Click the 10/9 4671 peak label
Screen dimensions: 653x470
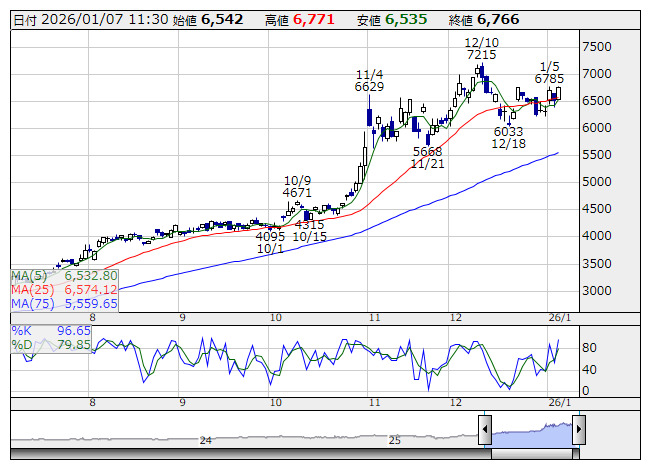coord(297,185)
